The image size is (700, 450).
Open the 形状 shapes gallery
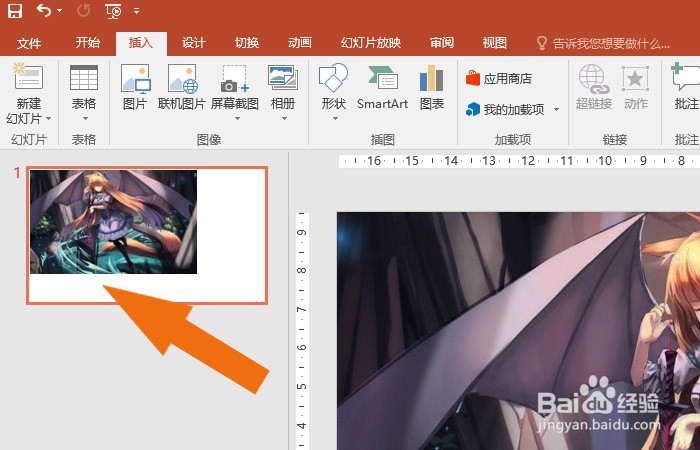pyautogui.click(x=333, y=93)
